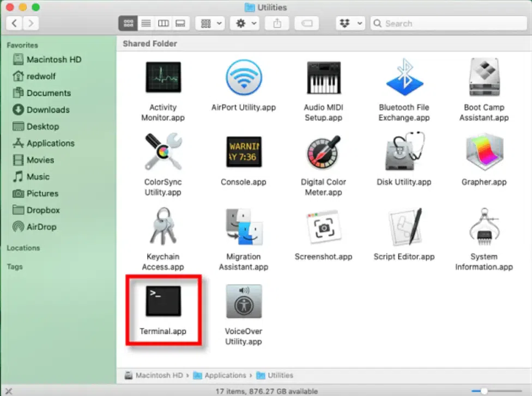Go back with the back arrow
Viewport: 532px width, 396px height.
[14, 23]
